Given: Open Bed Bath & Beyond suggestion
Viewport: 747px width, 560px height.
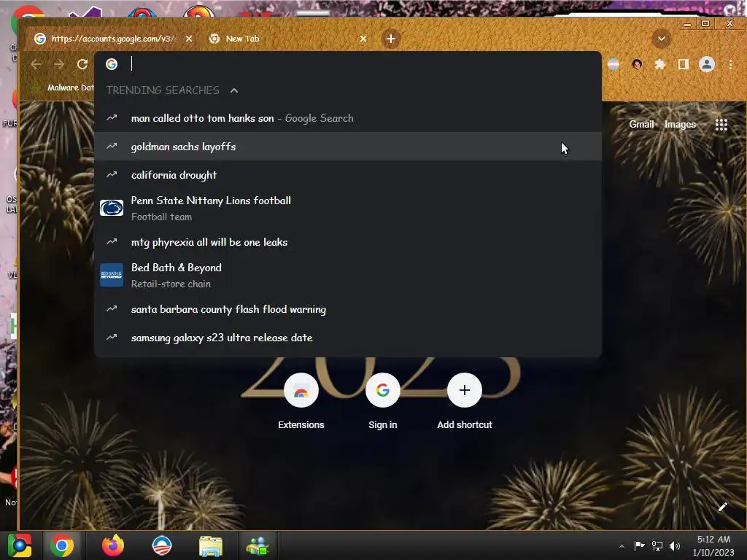Looking at the screenshot, I should [348, 275].
